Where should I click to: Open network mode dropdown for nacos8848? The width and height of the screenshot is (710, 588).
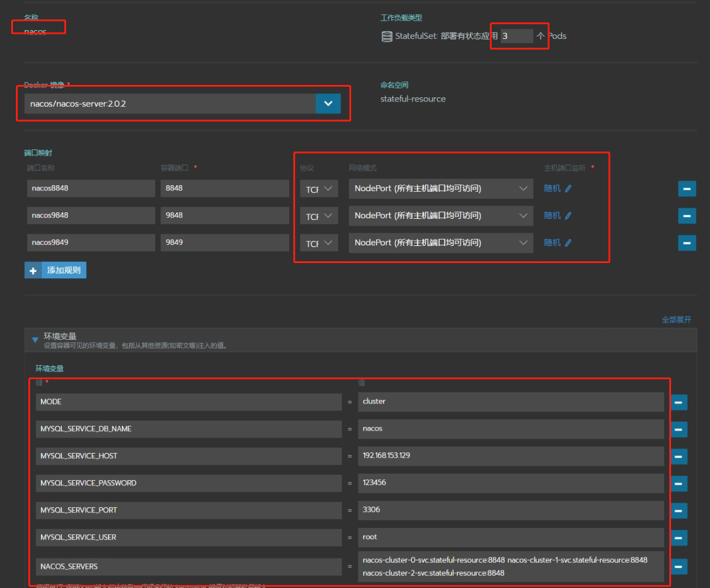[x=441, y=189]
